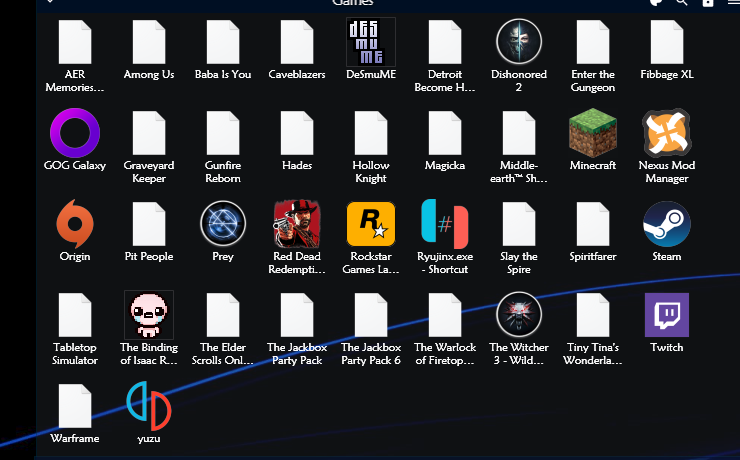Open Hollow Knight shortcut
Viewport: 740px width, 460px height.
pyautogui.click(x=371, y=133)
